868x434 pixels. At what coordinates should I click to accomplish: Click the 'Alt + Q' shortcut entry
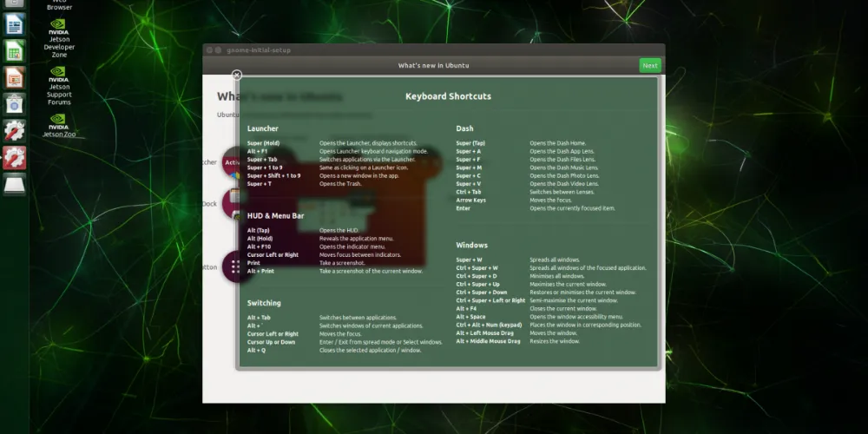pos(256,351)
